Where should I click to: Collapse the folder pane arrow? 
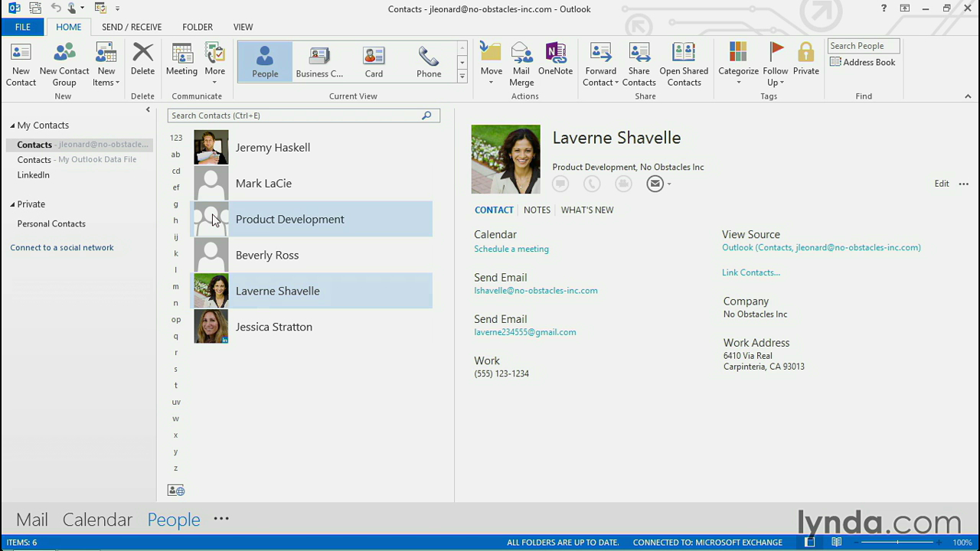tap(149, 110)
